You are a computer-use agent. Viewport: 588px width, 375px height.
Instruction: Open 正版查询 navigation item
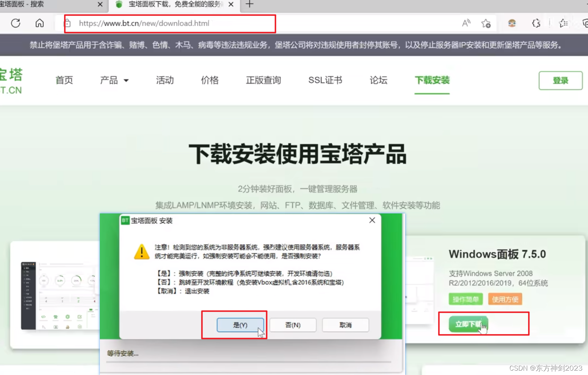pyautogui.click(x=263, y=80)
